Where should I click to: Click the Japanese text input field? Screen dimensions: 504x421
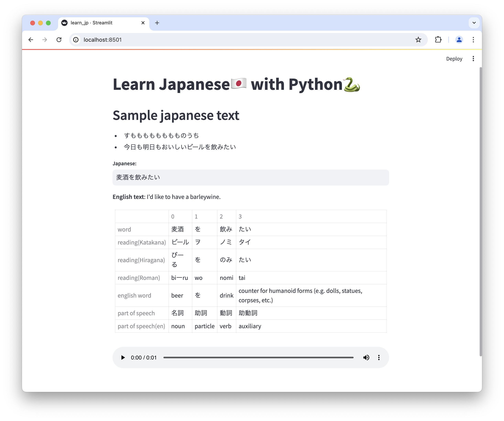[x=250, y=177]
